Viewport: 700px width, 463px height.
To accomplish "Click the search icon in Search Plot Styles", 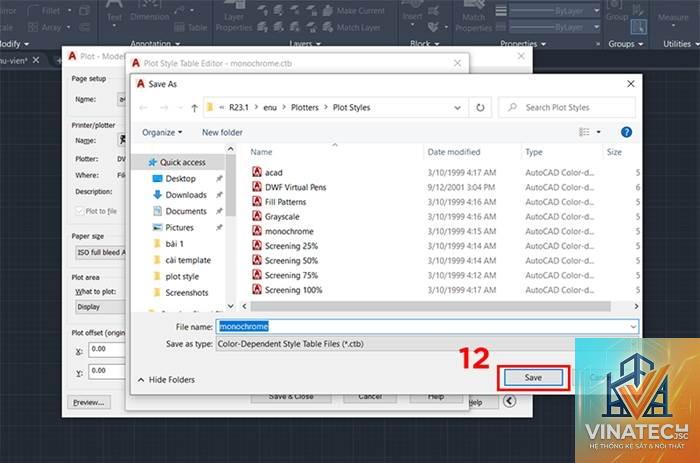I will [512, 107].
